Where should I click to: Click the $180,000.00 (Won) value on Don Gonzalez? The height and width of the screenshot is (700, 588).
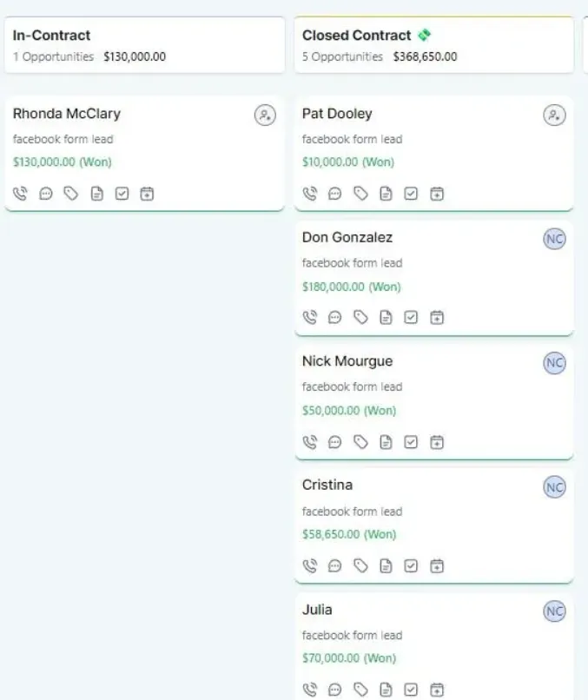point(352,287)
